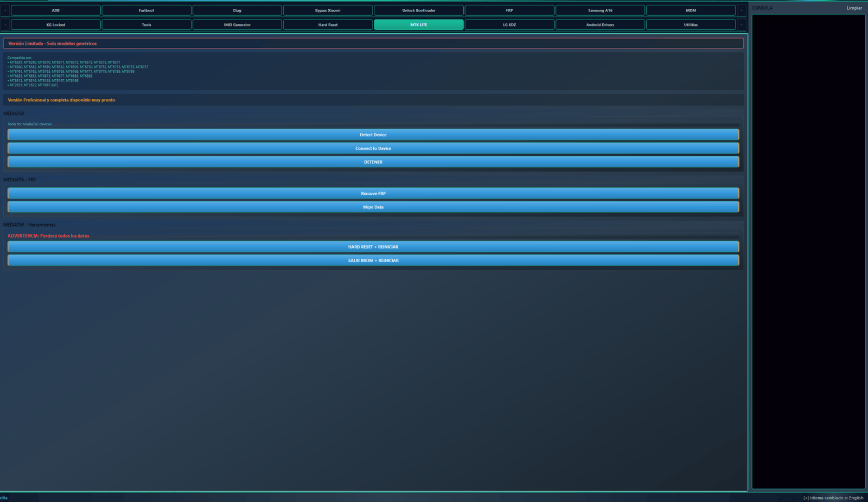Screen dimensions: 868x502
Task: Switch to the Fastboot tab
Action: [x=146, y=10]
